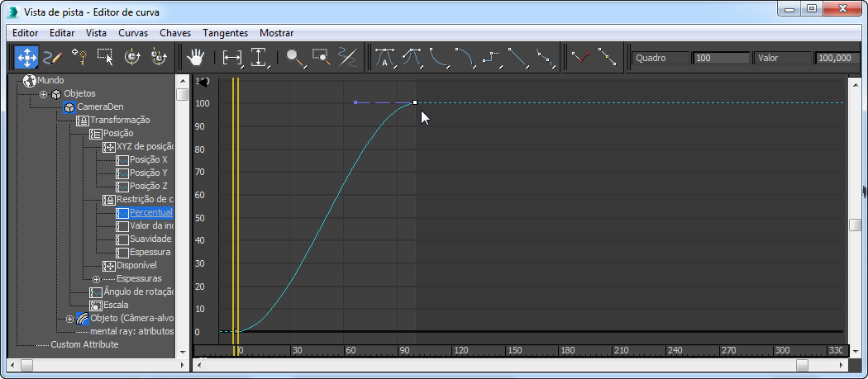Click the Isolate Curve icon

pyautogui.click(x=347, y=57)
